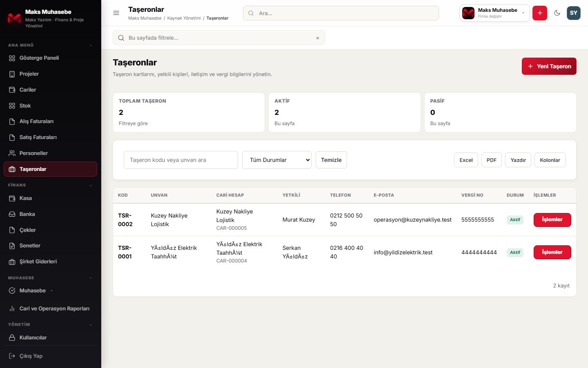This screenshot has width=588, height=368.
Task: Click the Yeni Taşeron button
Action: [x=549, y=66]
